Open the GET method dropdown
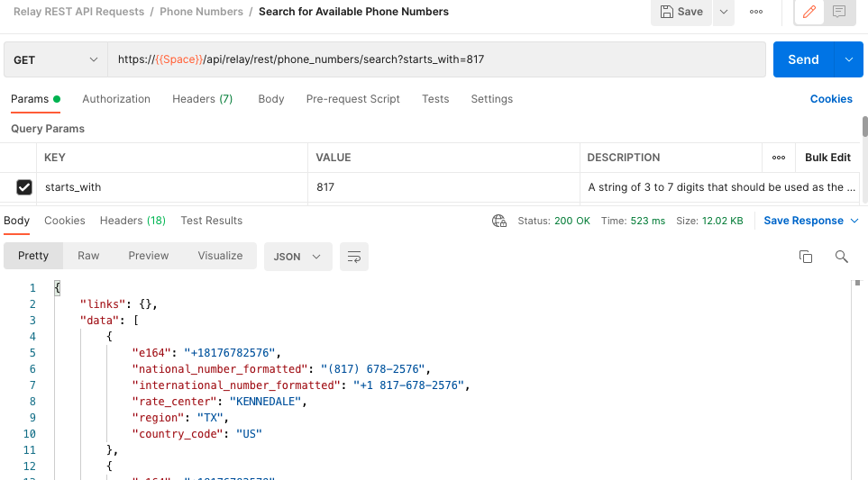Viewport: 868px width, 480px height. point(55,59)
